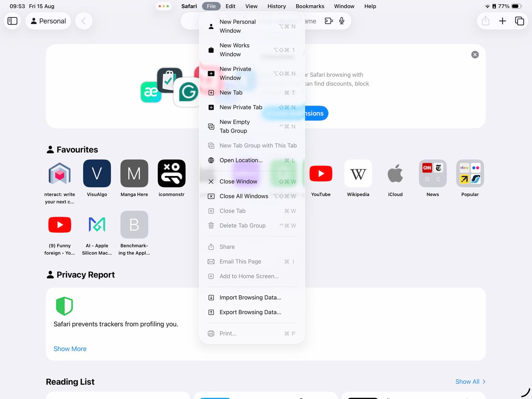Open the YouTube favourite beside Wikipedia
Viewport: 532px width, 399px height.
pos(321,173)
